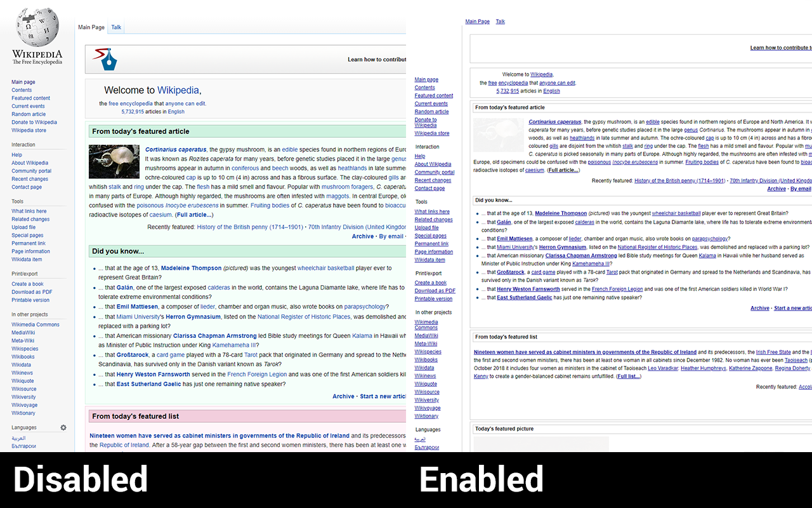Click Wiktionary in the Disabled page sidebar
Image resolution: width=812 pixels, height=508 pixels.
[23, 413]
